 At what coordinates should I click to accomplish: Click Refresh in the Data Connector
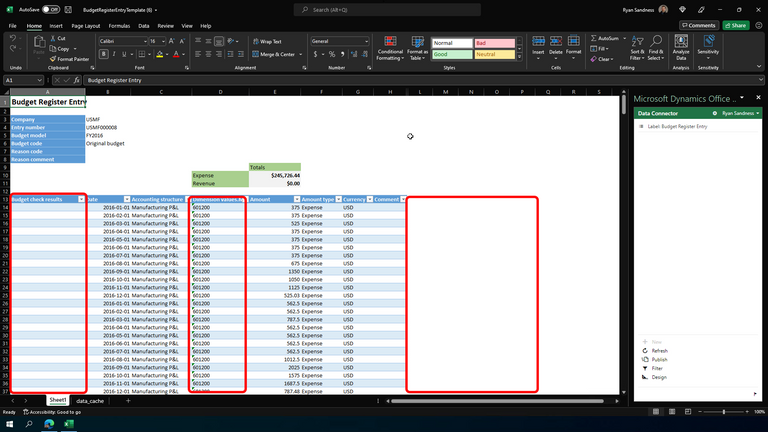click(x=655, y=351)
